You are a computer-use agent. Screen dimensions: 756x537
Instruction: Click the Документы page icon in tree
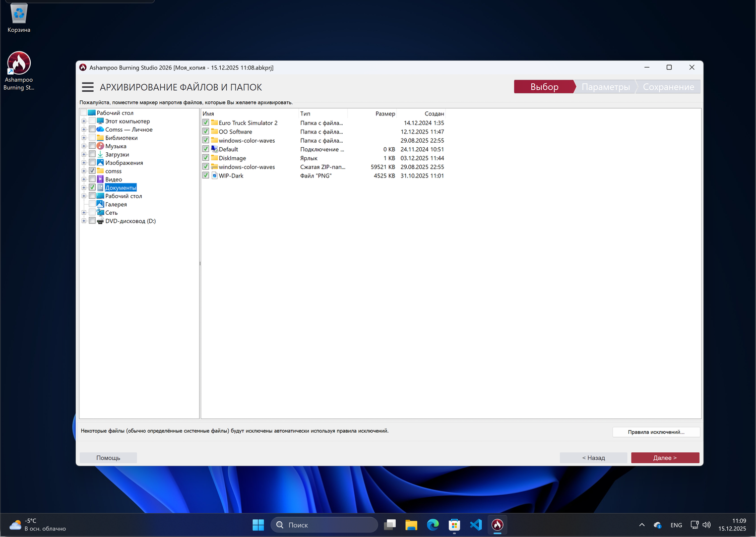click(100, 188)
